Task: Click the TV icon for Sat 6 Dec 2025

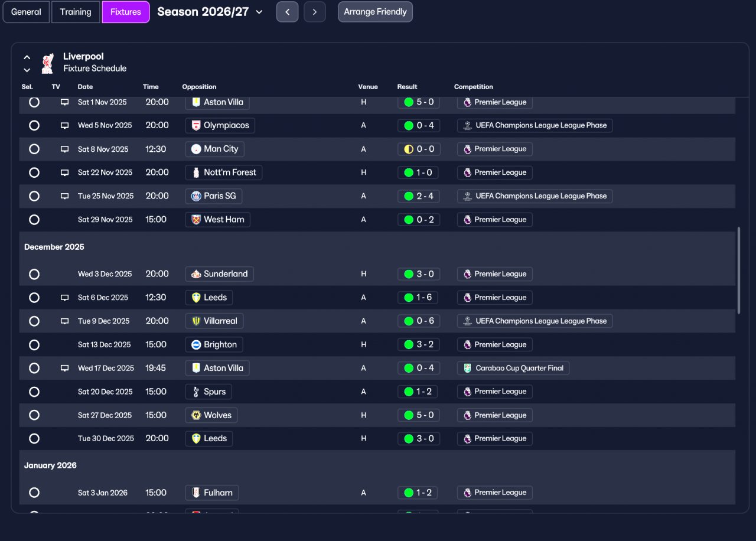Action: [x=64, y=298]
